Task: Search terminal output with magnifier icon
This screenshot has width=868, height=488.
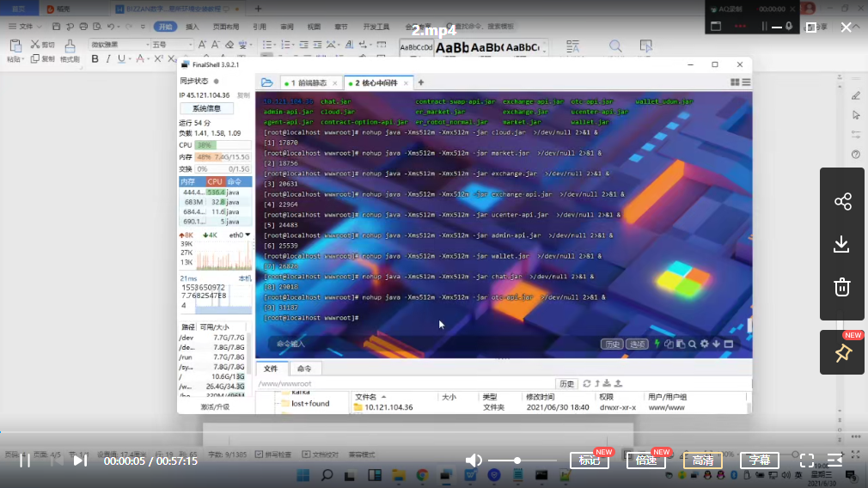Action: click(692, 344)
